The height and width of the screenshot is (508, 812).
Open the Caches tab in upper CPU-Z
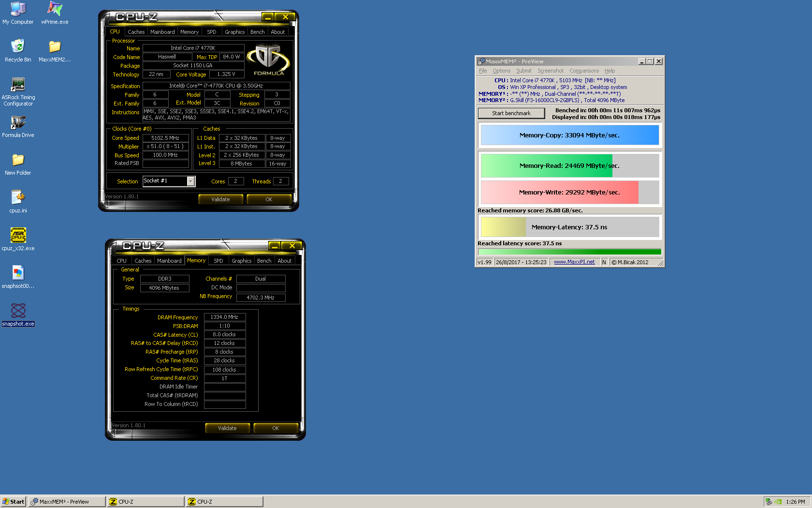click(x=136, y=32)
